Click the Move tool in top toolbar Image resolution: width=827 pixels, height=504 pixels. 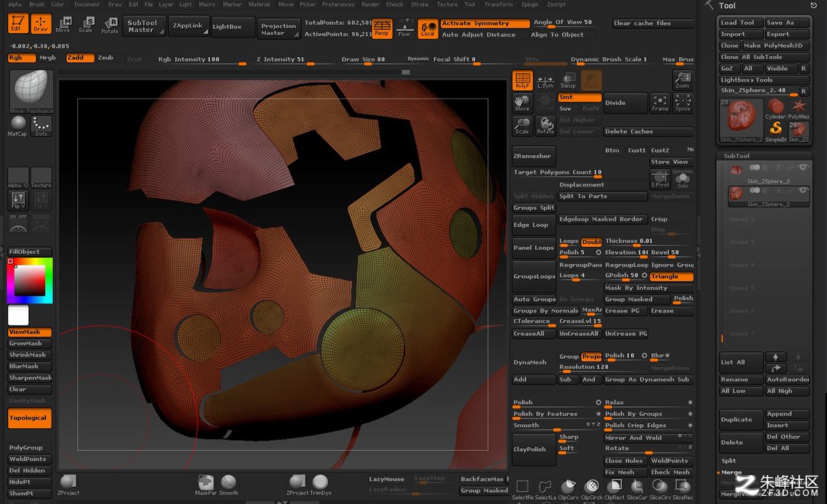tap(63, 25)
